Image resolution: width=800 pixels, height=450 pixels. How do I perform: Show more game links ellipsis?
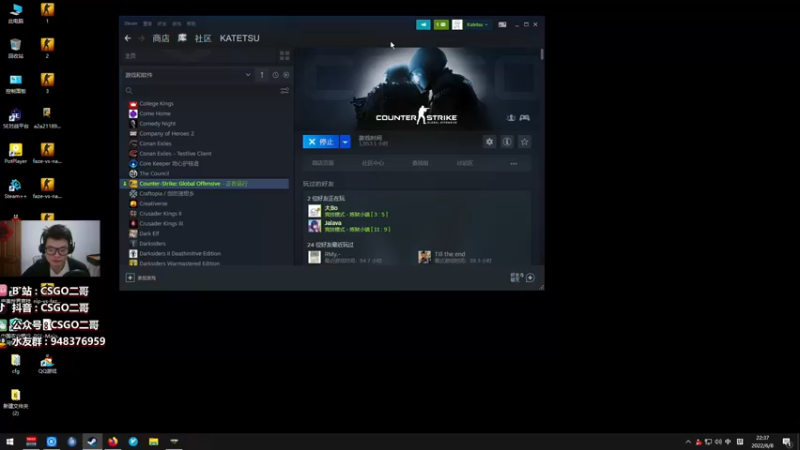coord(513,164)
